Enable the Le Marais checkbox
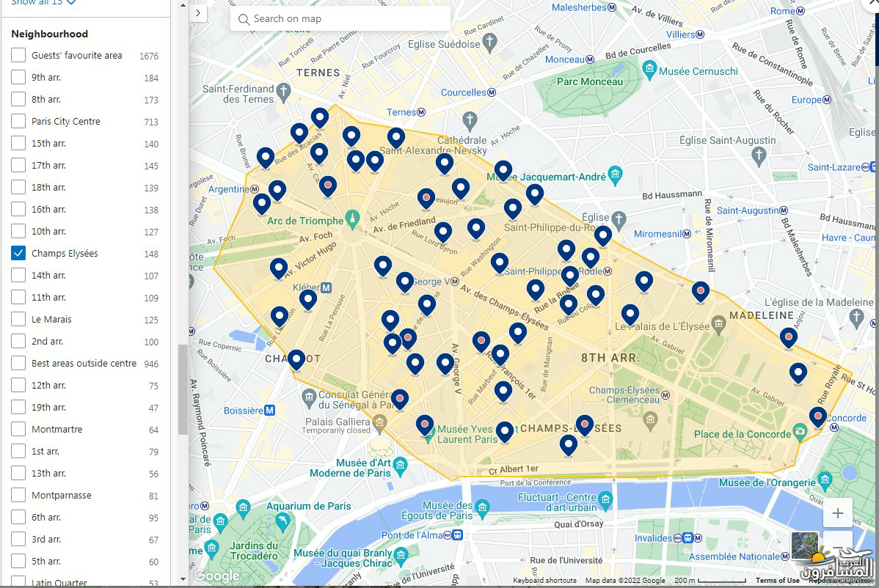The width and height of the screenshot is (879, 588). pos(18,319)
